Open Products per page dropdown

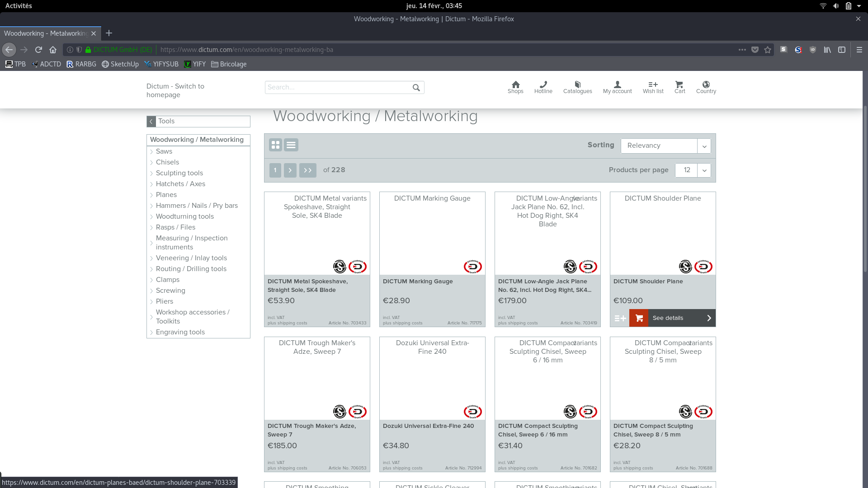coord(693,170)
